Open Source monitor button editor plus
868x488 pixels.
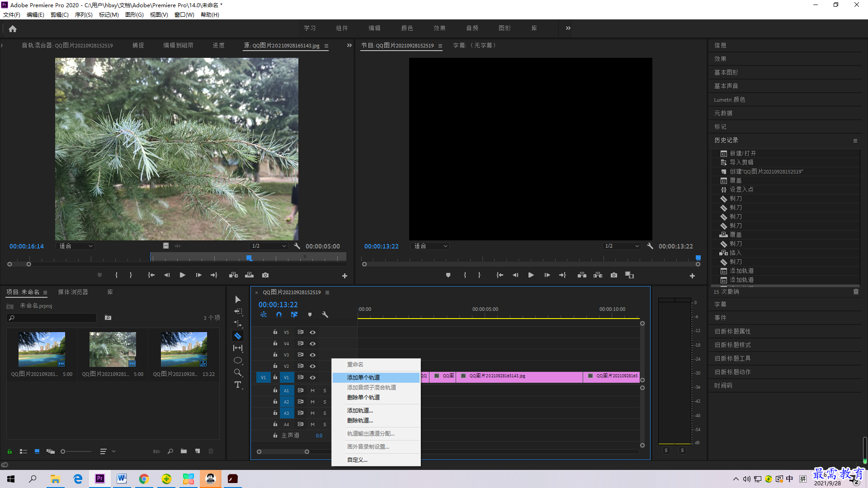(x=344, y=276)
